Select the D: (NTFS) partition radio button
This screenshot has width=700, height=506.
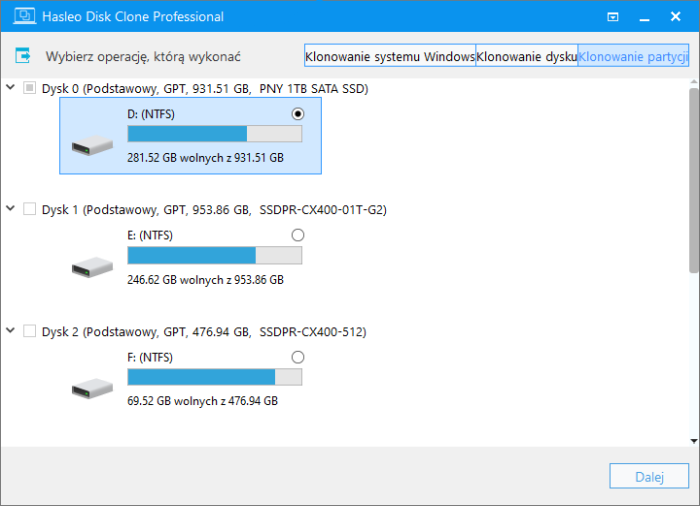tap(297, 115)
